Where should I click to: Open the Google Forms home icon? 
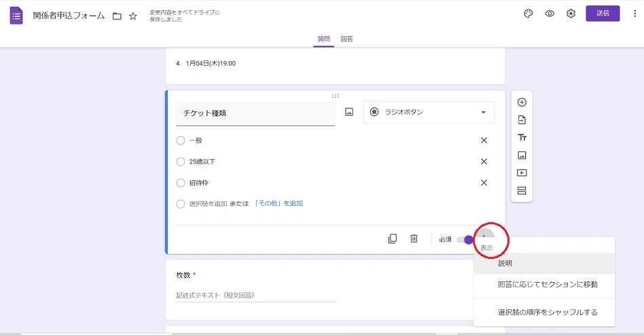coord(16,16)
